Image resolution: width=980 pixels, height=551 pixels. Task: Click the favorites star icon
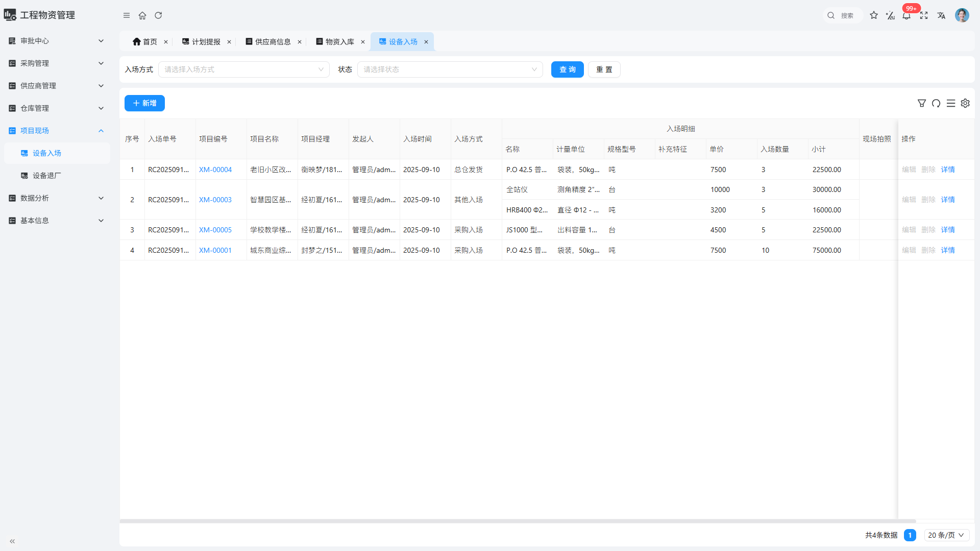click(x=874, y=15)
